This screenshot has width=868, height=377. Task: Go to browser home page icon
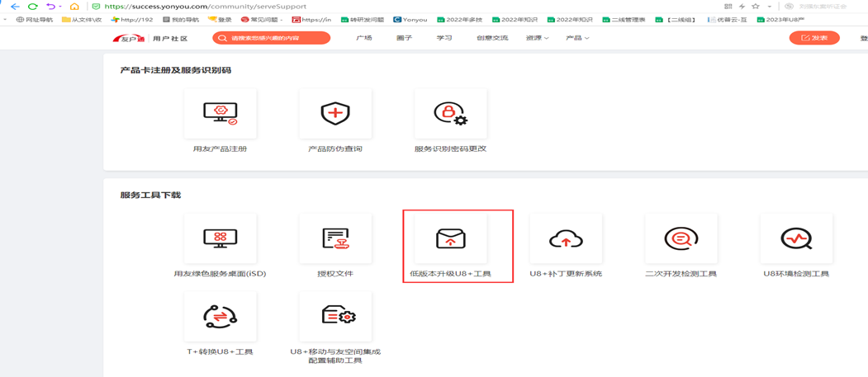[x=74, y=7]
